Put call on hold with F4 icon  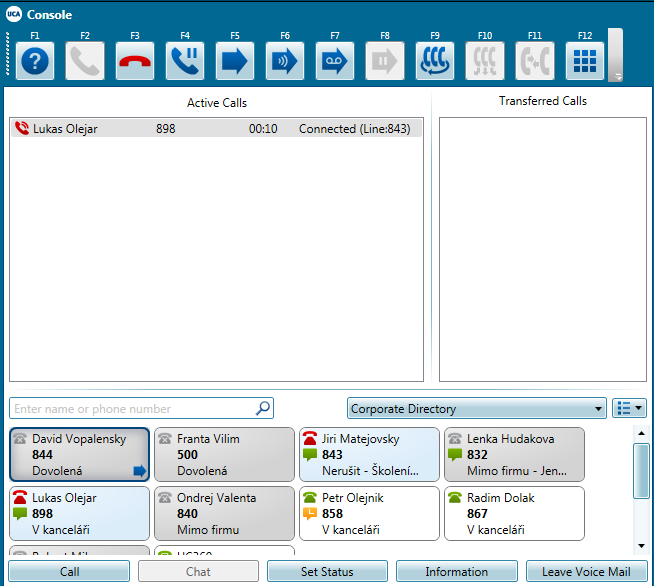(185, 61)
